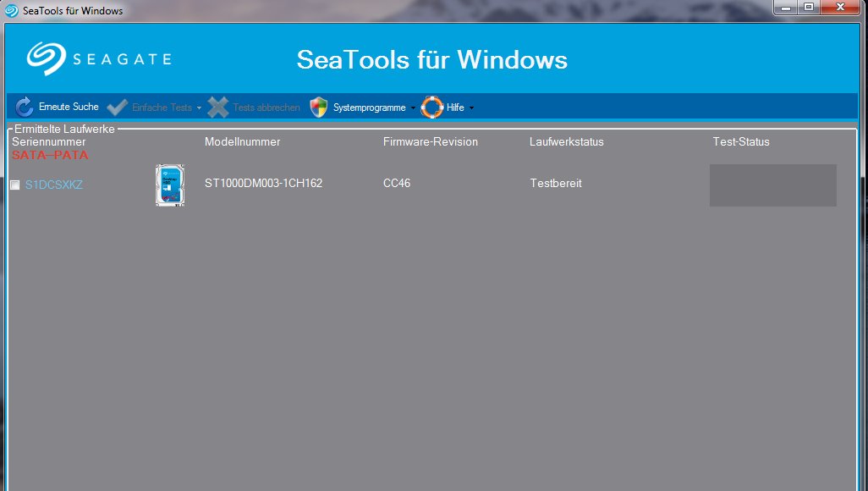
Task: Click the Ermittelte Laufwerke group title
Action: point(65,130)
